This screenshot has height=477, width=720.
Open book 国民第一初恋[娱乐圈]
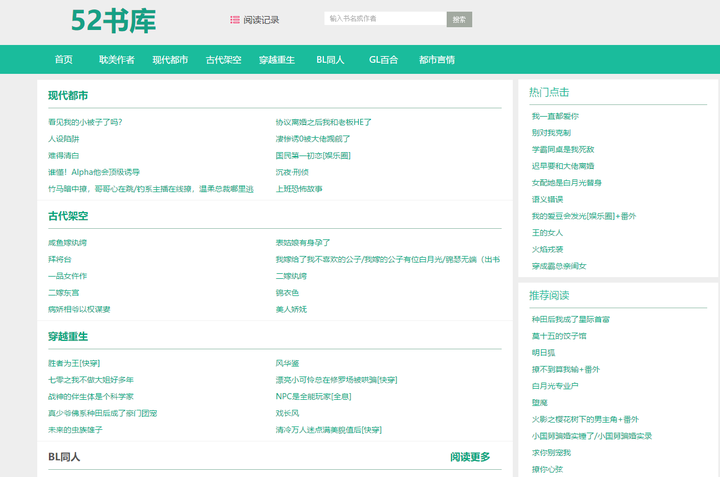[x=313, y=156]
